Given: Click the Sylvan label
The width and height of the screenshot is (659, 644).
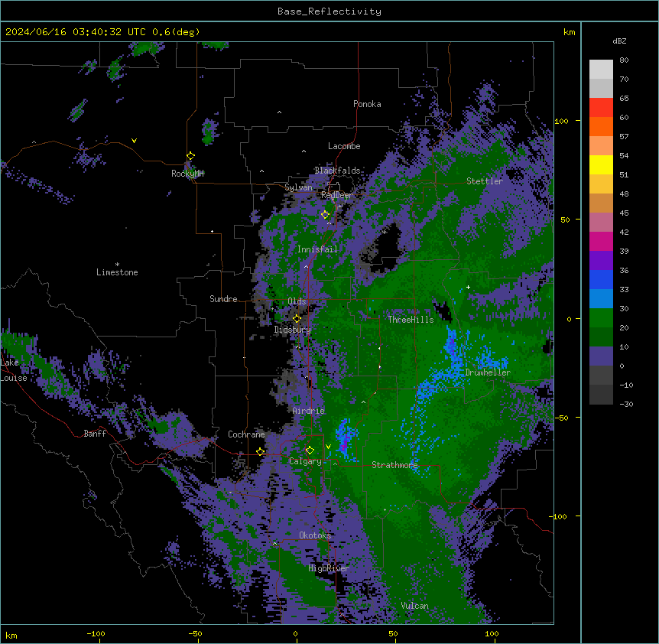Looking at the screenshot, I should [298, 187].
